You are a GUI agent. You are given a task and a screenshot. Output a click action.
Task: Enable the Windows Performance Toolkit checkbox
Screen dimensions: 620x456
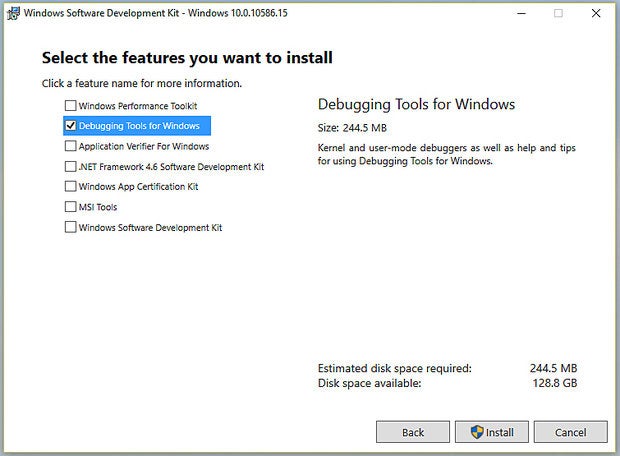(70, 106)
